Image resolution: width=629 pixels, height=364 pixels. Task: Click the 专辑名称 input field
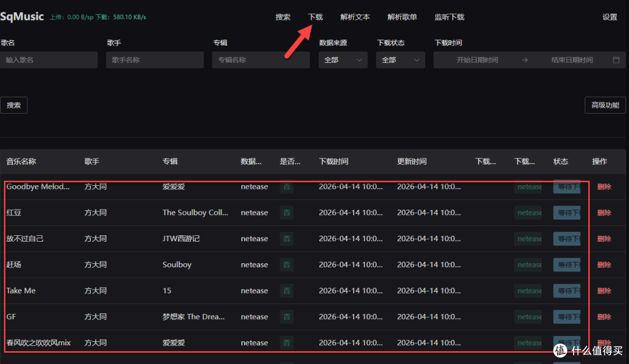(260, 60)
